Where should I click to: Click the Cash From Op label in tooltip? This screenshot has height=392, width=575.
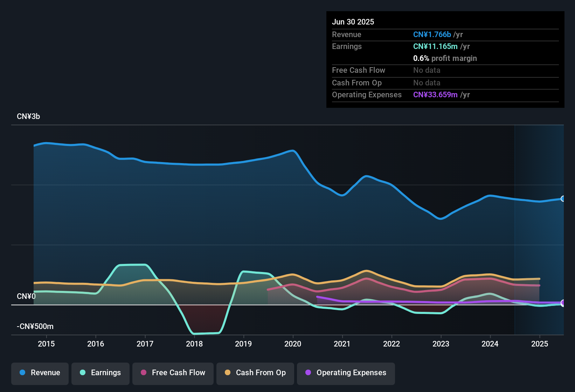pyautogui.click(x=357, y=83)
